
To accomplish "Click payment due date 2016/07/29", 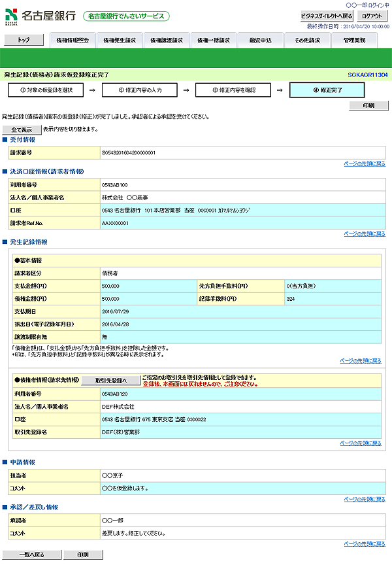I will point(115,312).
